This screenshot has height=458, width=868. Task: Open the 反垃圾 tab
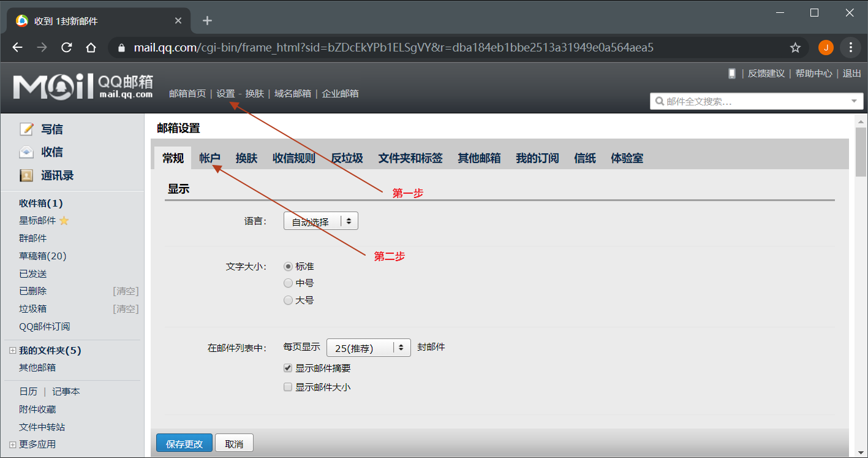pyautogui.click(x=347, y=158)
